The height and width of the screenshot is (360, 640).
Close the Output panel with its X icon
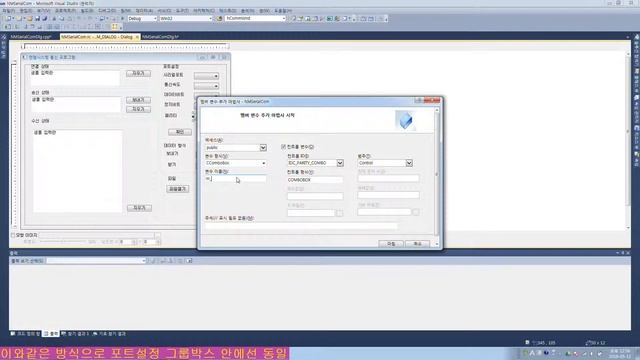point(628,253)
